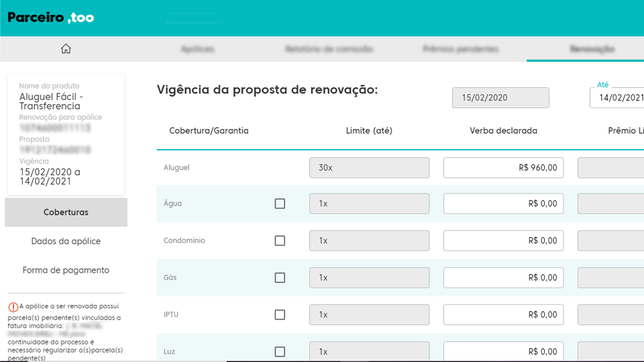Select the Luz coverage checkbox

click(280, 351)
